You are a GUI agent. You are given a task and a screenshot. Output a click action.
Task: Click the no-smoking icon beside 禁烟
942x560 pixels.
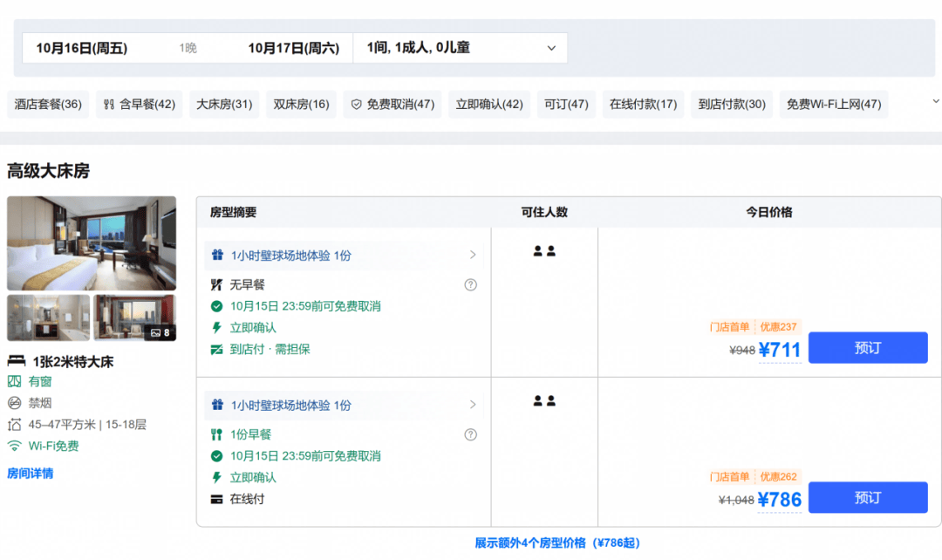coord(15,403)
